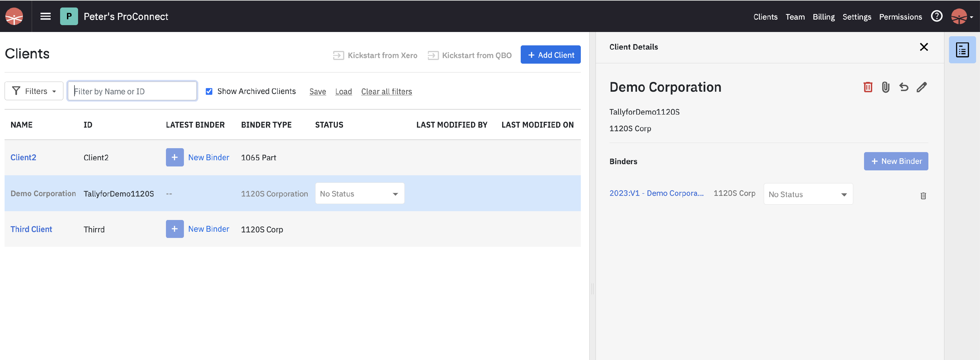Click the undo arrow icon for Demo Corporation
The image size is (980, 360).
904,87
